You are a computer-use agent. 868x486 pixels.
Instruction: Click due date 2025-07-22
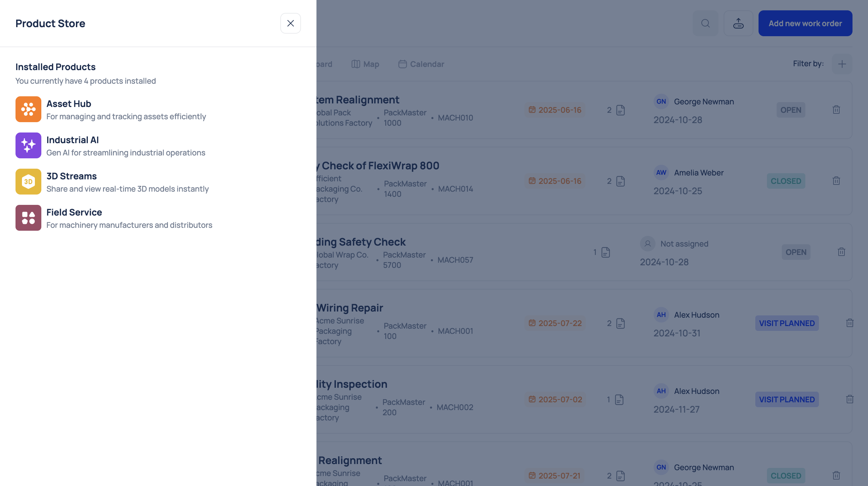click(x=555, y=323)
